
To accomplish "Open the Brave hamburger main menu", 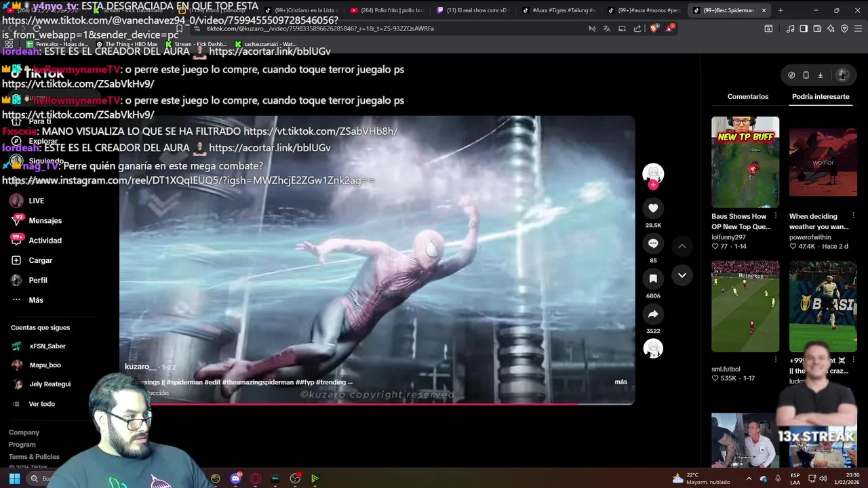I will tap(858, 28).
